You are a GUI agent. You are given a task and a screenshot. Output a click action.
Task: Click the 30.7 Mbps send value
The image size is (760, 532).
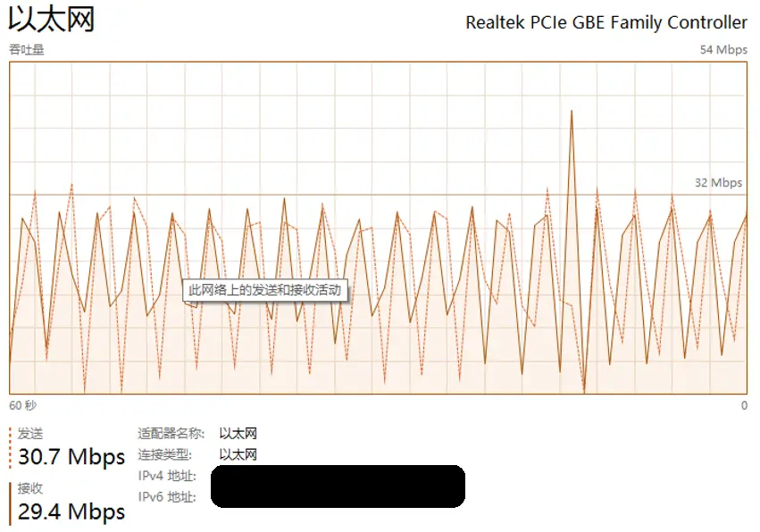pyautogui.click(x=71, y=457)
